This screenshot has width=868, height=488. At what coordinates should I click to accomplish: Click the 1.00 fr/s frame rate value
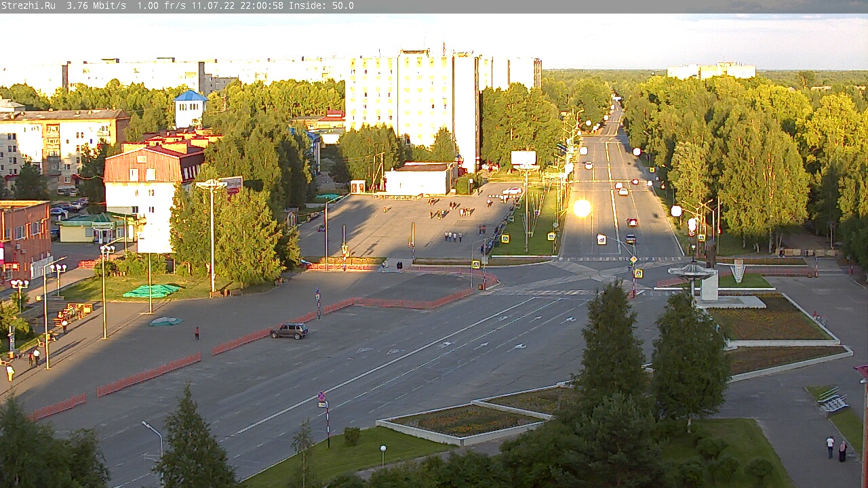point(161,5)
